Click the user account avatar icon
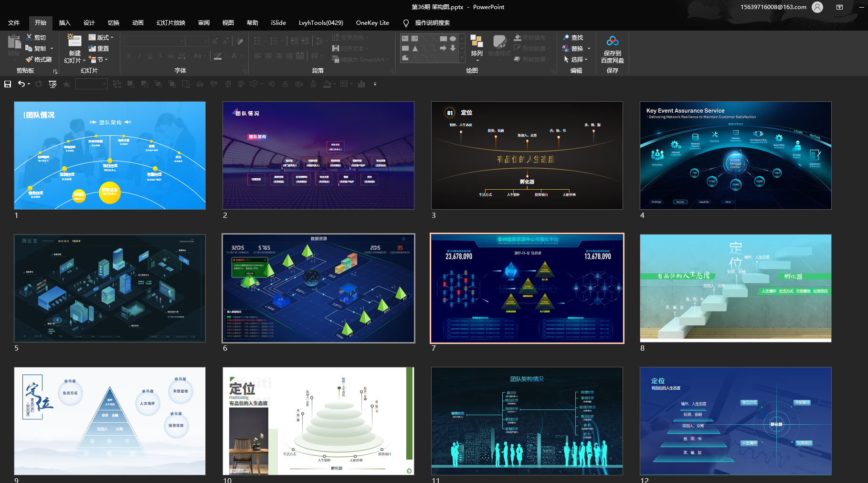The image size is (868, 483). coord(817,7)
